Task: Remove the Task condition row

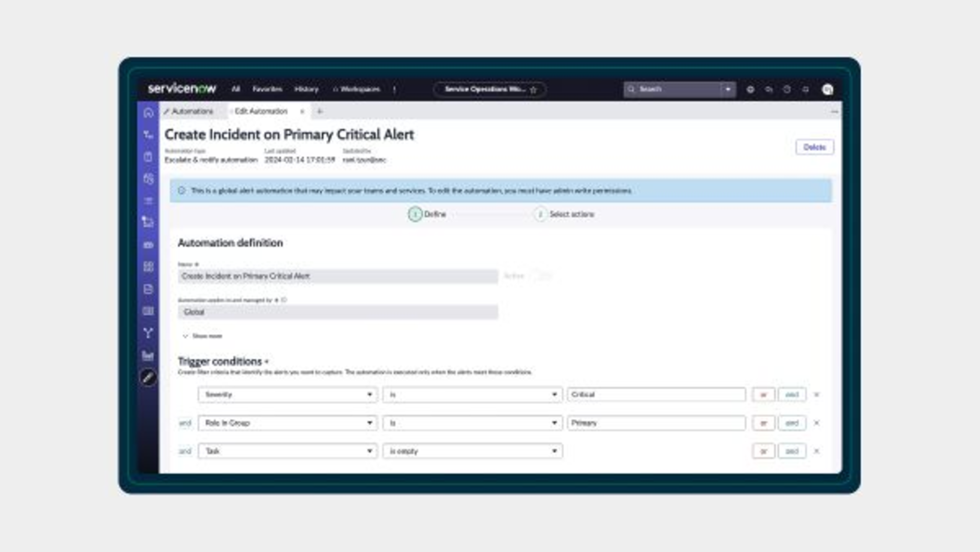Action: 817,451
